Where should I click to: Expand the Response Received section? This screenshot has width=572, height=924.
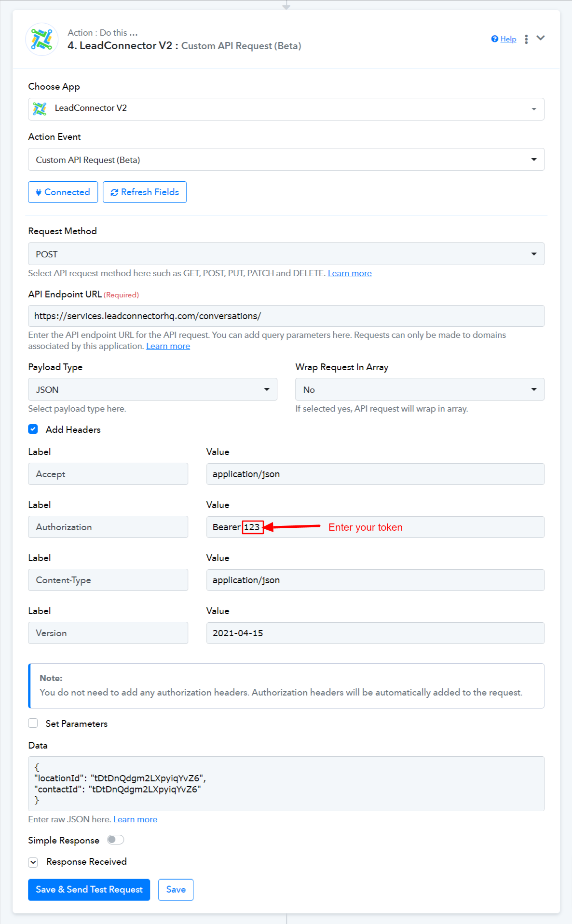(x=33, y=862)
